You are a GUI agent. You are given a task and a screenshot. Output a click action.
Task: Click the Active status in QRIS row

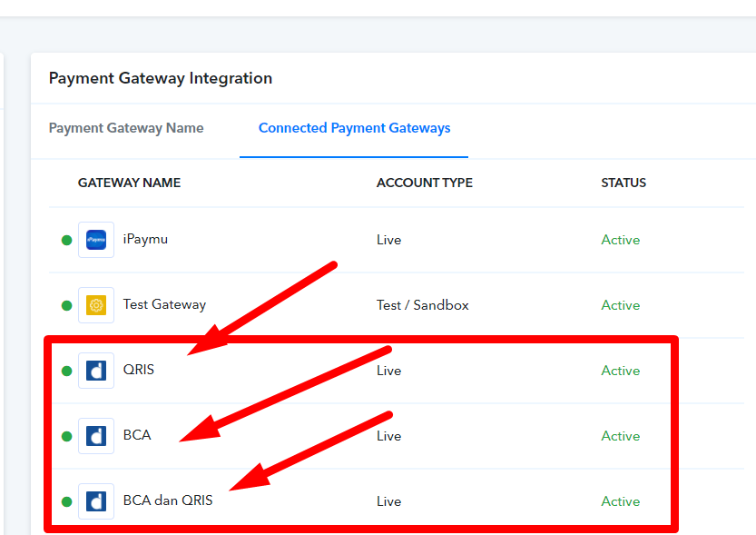pyautogui.click(x=621, y=371)
